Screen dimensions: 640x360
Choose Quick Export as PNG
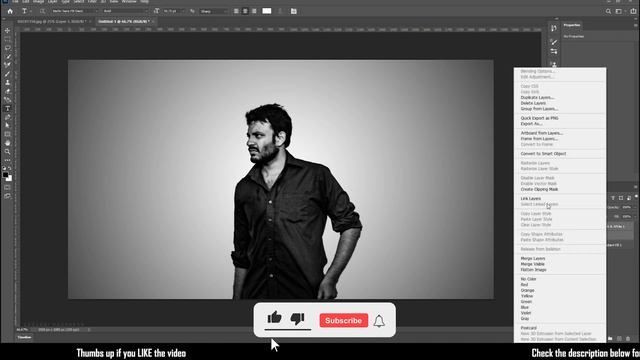[x=539, y=118]
